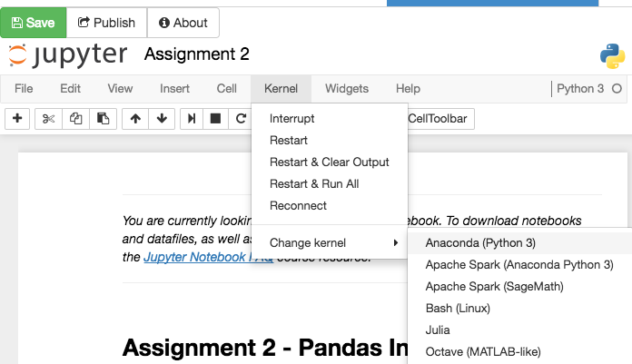Click the Publish button
The width and height of the screenshot is (632, 364).
[x=106, y=23]
